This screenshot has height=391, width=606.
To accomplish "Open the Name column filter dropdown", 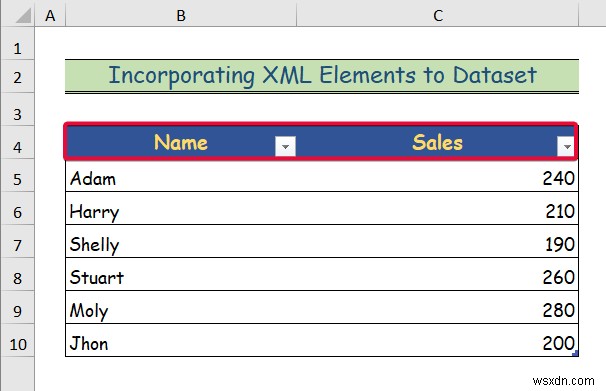I will (285, 146).
